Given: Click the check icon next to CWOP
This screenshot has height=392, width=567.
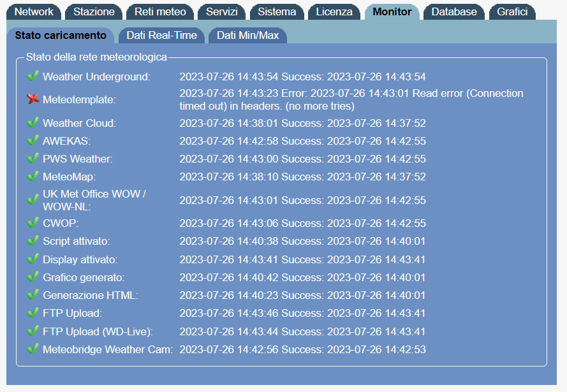Looking at the screenshot, I should [x=33, y=223].
